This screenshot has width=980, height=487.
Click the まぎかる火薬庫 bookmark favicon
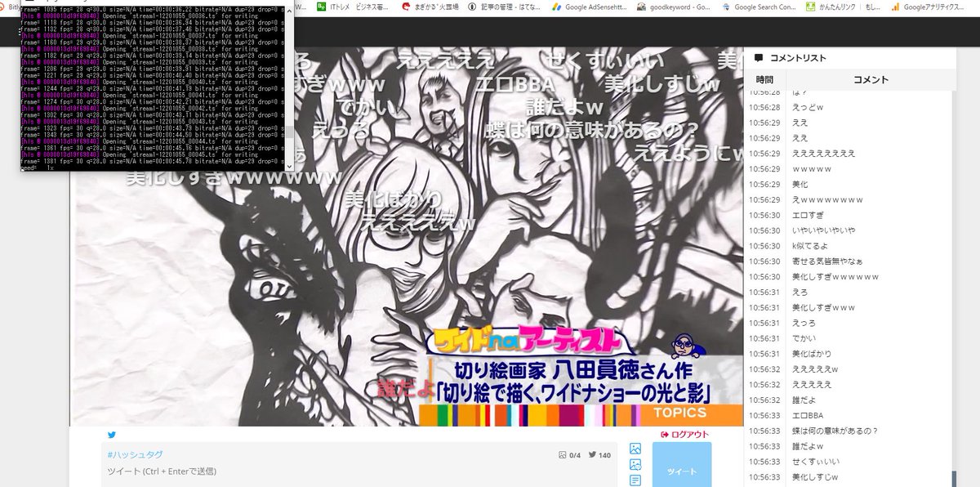(406, 6)
